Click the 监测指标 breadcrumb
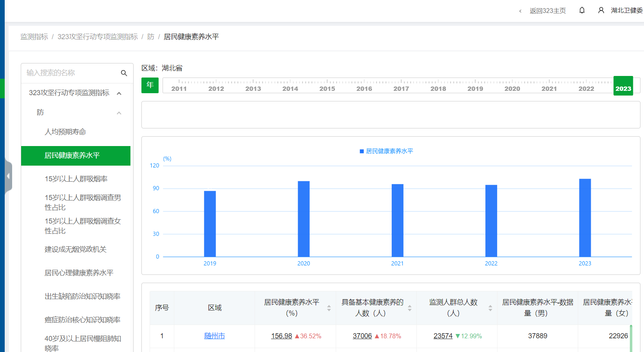The height and width of the screenshot is (352, 644). click(34, 37)
